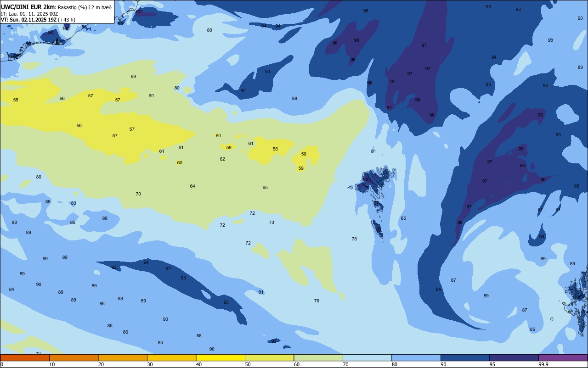The height and width of the screenshot is (368, 588).
Task: Click the humidity value 84 on the map
Action: pyautogui.click(x=11, y=289)
